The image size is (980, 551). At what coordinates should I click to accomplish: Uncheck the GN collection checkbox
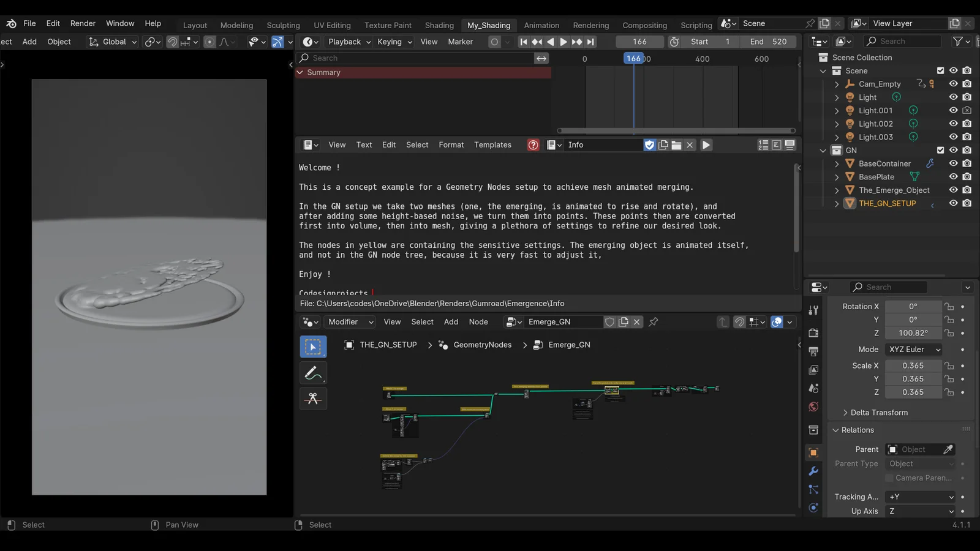click(939, 150)
